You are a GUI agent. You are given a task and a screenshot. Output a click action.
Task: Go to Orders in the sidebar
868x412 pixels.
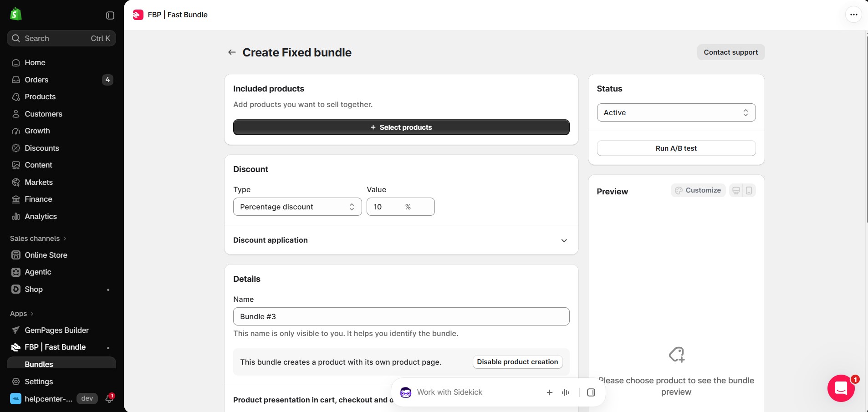[x=61, y=80]
